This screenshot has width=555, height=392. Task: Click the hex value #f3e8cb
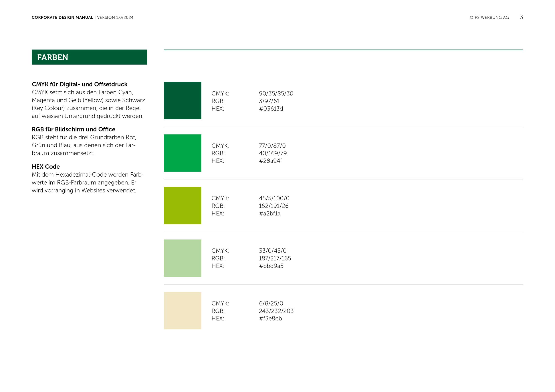(270, 318)
